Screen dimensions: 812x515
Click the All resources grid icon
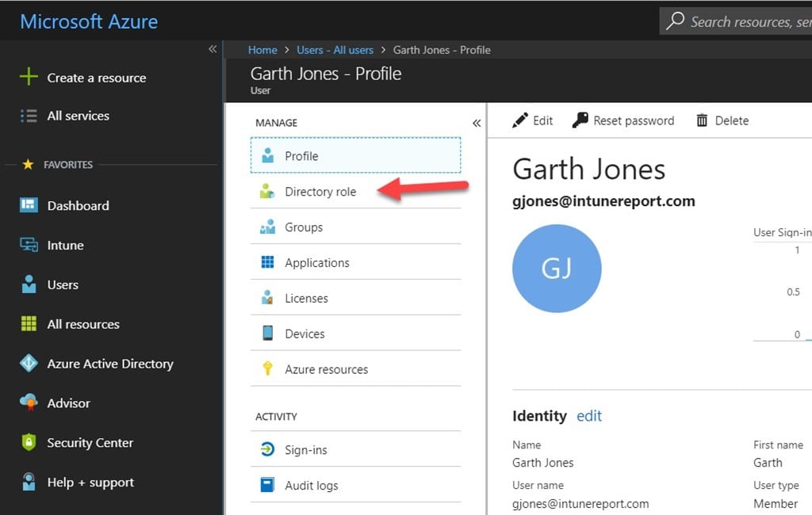(29, 323)
